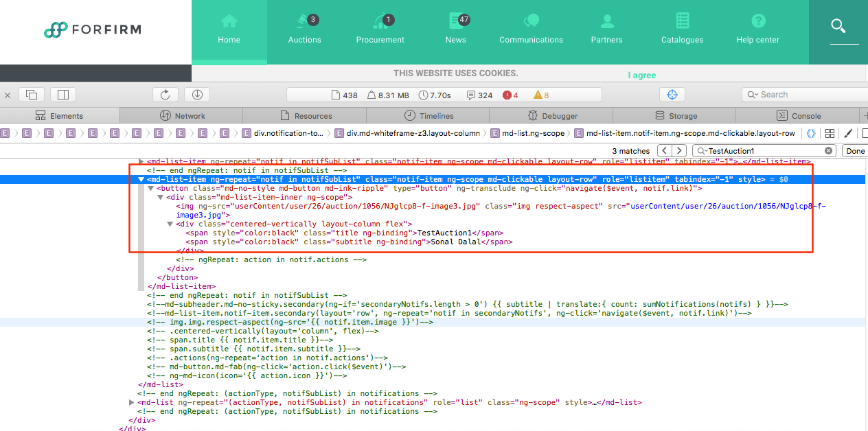The width and height of the screenshot is (868, 431).
Task: Switch to the Network tab
Action: pyautogui.click(x=183, y=115)
